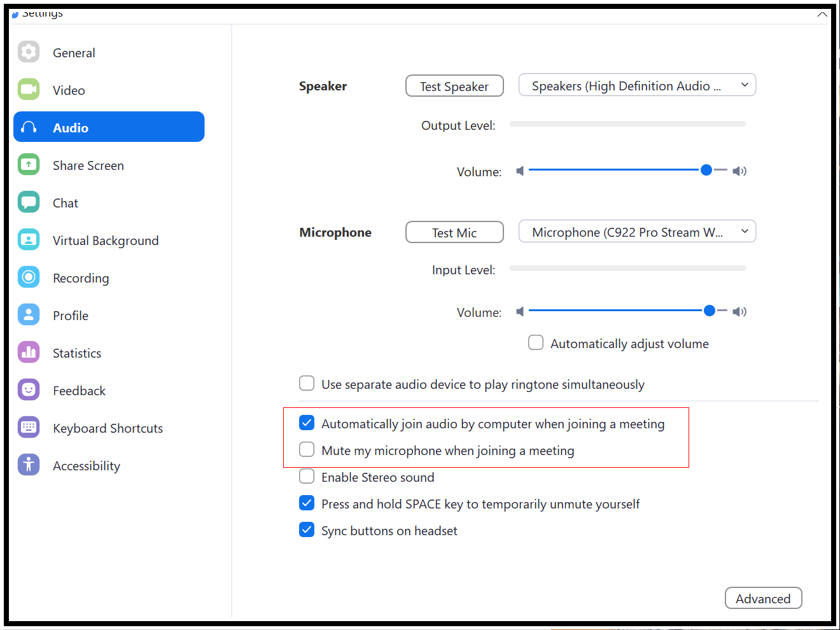
Task: Click the Recording icon in sidebar
Action: click(x=29, y=277)
